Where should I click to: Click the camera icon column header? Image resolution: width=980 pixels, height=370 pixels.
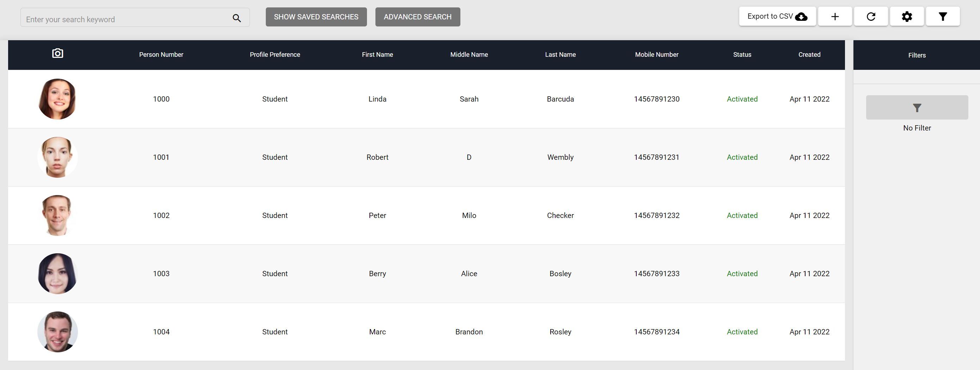(57, 53)
